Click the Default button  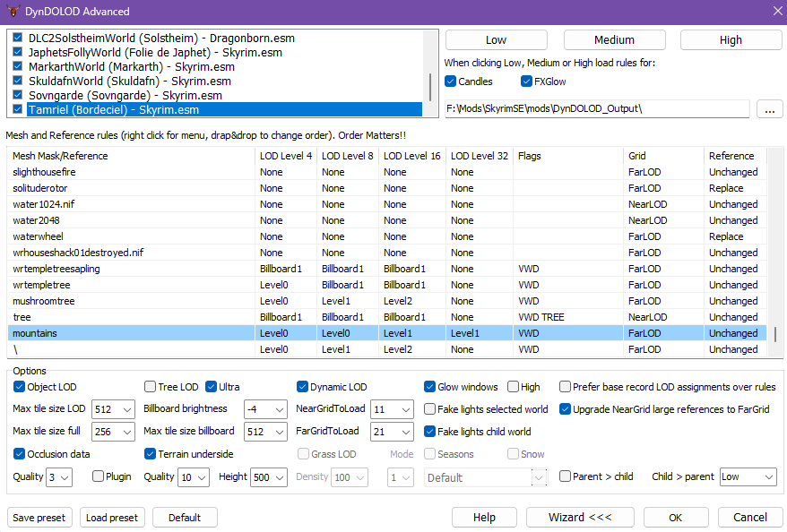pyautogui.click(x=185, y=518)
